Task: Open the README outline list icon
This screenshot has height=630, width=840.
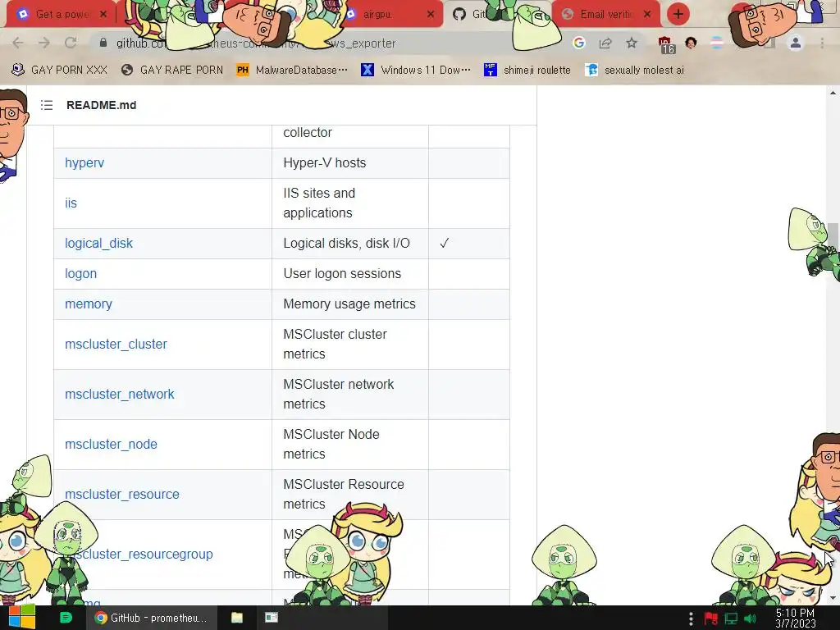Action: tap(47, 105)
